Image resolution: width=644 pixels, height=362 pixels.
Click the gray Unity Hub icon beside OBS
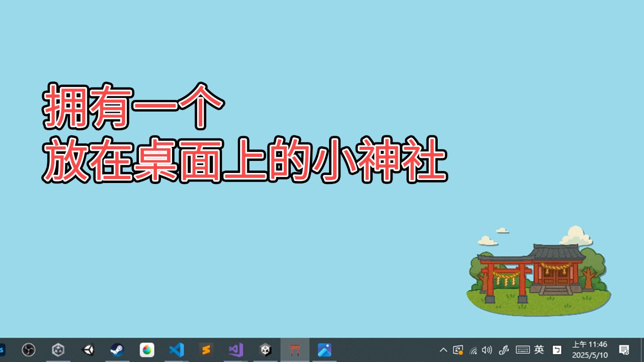(58, 350)
